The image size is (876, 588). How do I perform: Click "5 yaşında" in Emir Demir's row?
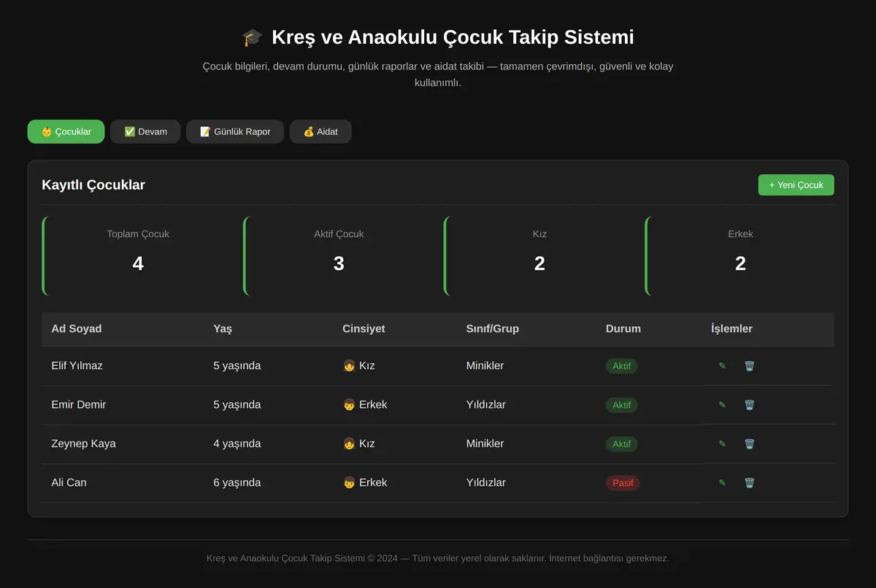237,405
